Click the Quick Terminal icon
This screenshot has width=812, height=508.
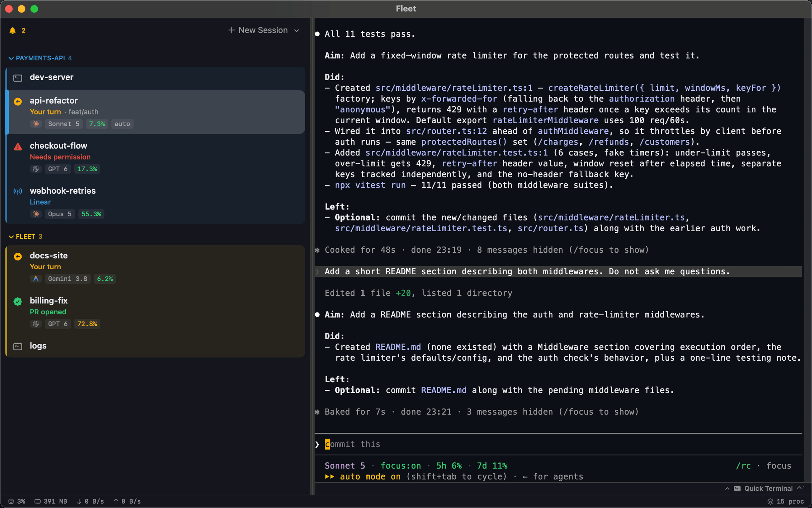pyautogui.click(x=738, y=488)
